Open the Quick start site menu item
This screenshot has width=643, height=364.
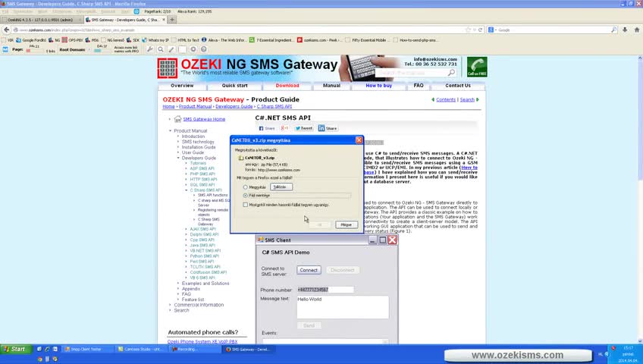pos(234,86)
